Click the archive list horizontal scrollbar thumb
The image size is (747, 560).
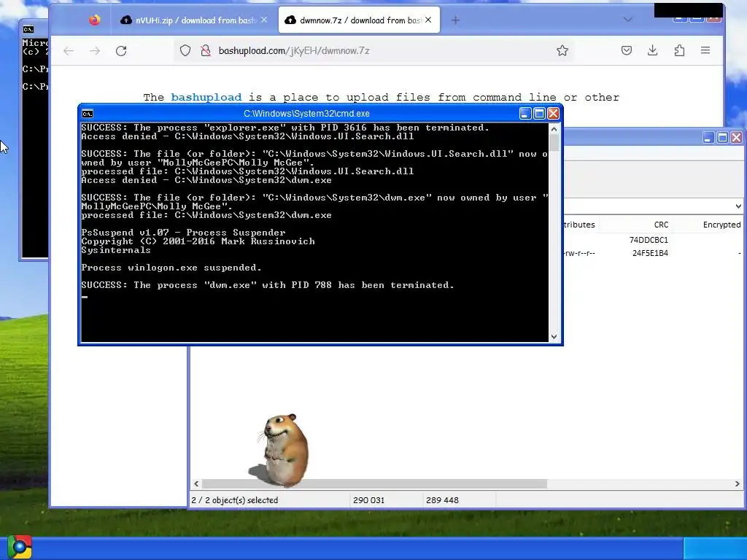[374, 484]
